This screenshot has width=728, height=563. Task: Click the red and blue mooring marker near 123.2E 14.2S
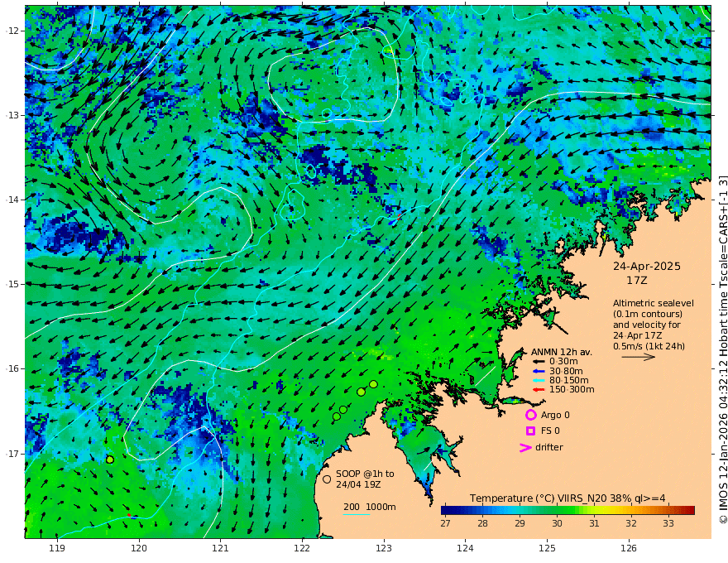[x=395, y=220]
